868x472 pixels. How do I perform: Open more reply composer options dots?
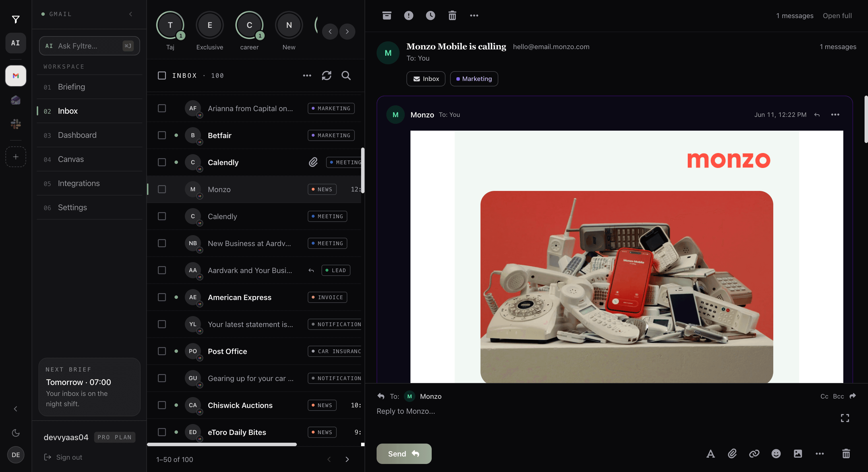coord(820,454)
